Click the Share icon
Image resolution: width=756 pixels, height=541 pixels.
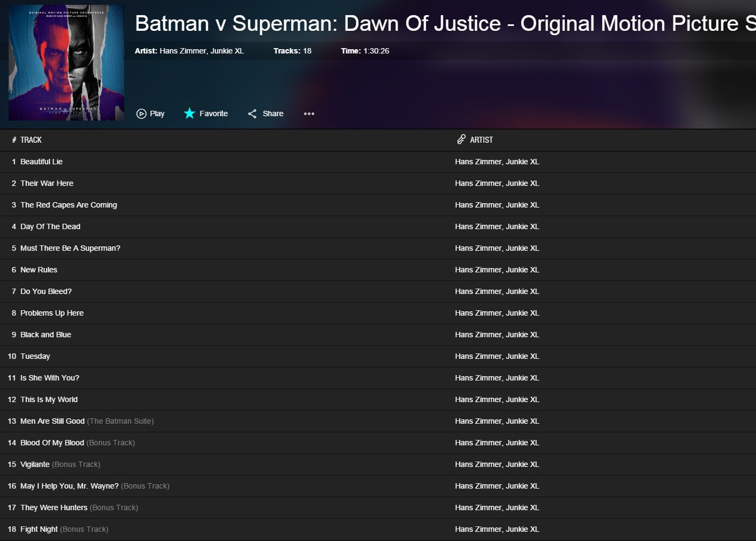tap(252, 113)
